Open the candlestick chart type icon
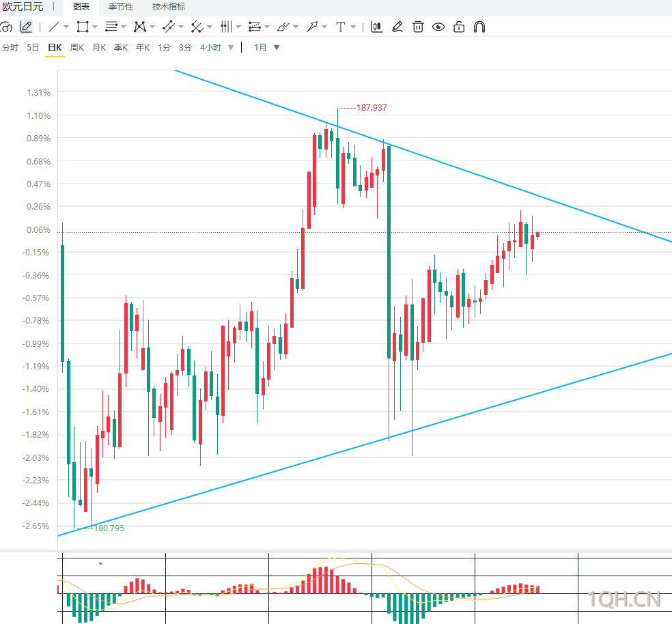This screenshot has height=624, width=672. point(377,27)
